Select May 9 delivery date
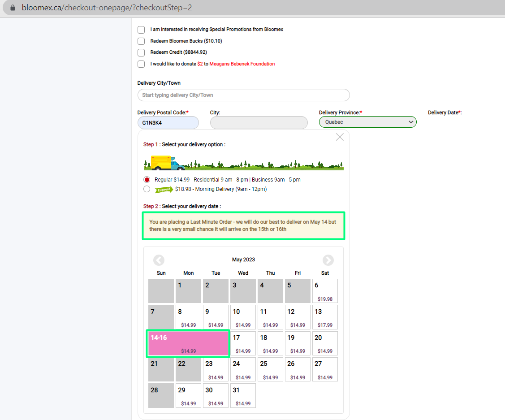 [x=216, y=317]
